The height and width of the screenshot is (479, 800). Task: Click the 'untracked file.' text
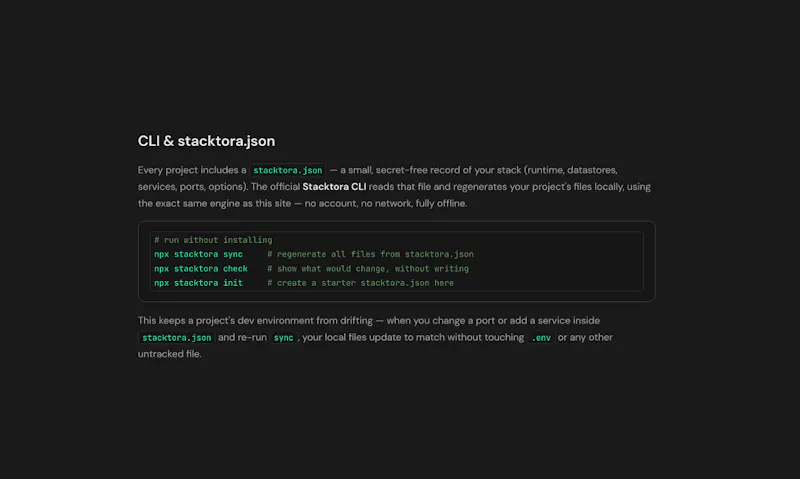click(169, 354)
